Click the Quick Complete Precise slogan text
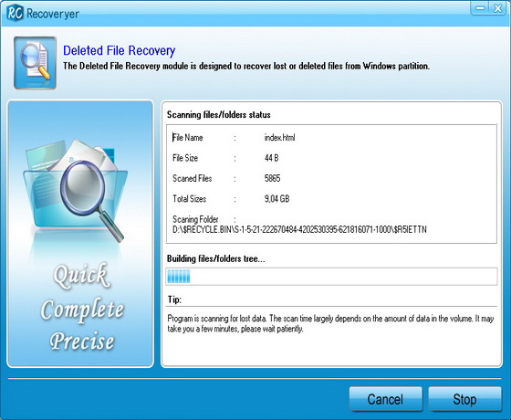Image resolution: width=511 pixels, height=420 pixels. click(82, 307)
